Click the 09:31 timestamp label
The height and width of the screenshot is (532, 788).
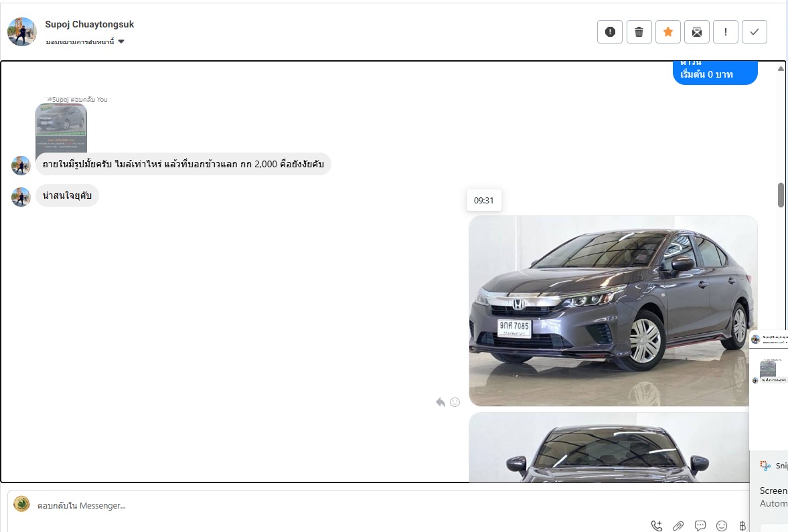coord(484,201)
